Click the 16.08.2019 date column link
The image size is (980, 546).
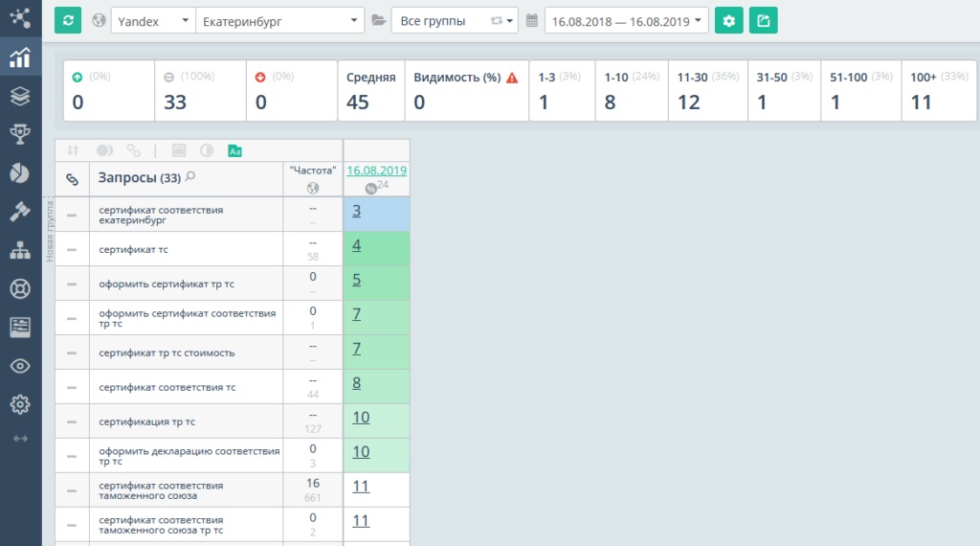[x=376, y=171]
